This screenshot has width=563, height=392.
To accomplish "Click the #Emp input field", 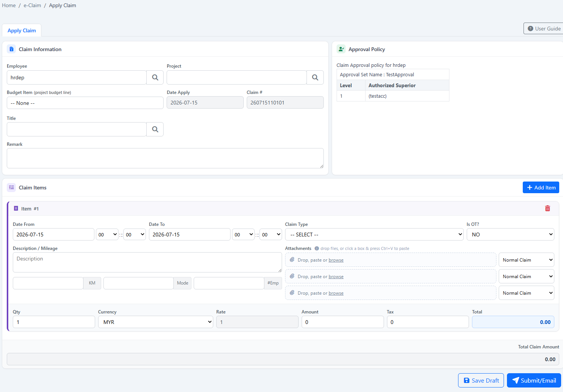I will [229, 283].
